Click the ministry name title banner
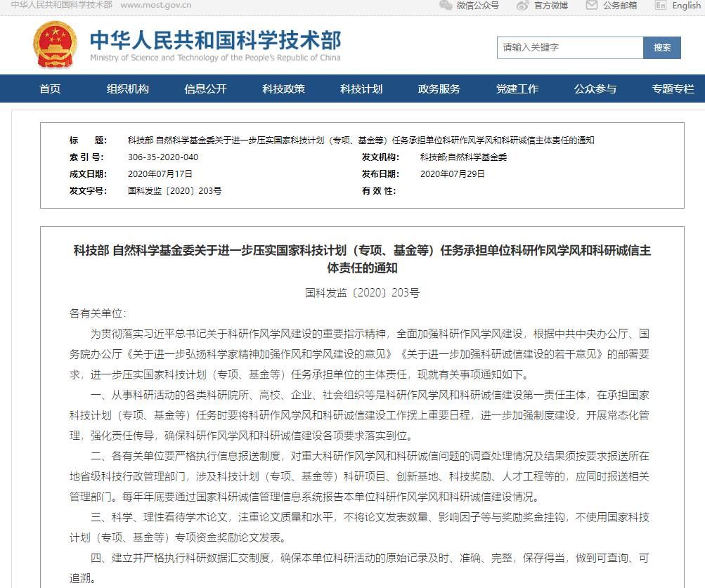The height and width of the screenshot is (588, 705). point(215,45)
